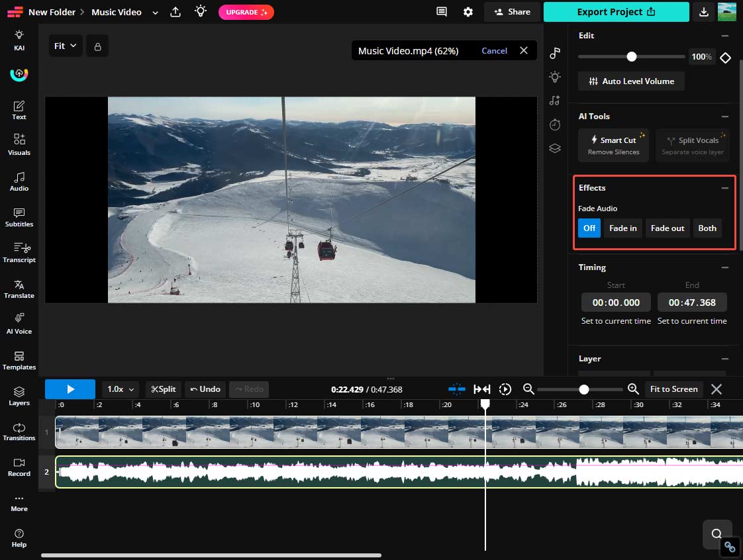The height and width of the screenshot is (560, 743).
Task: Toggle the loop playback icon
Action: point(505,389)
